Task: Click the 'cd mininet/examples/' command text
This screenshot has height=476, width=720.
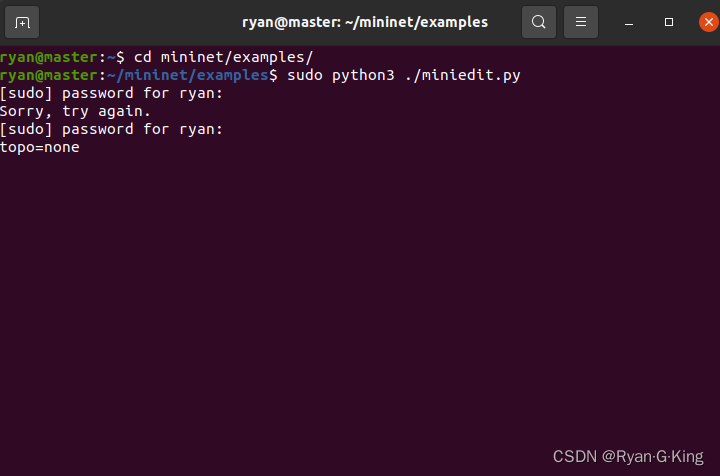Action: [223, 57]
